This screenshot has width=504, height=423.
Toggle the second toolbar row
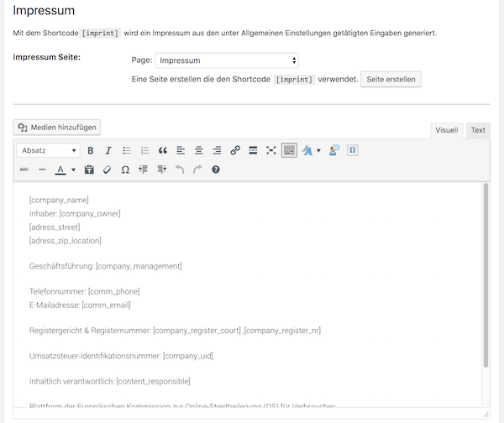point(289,150)
